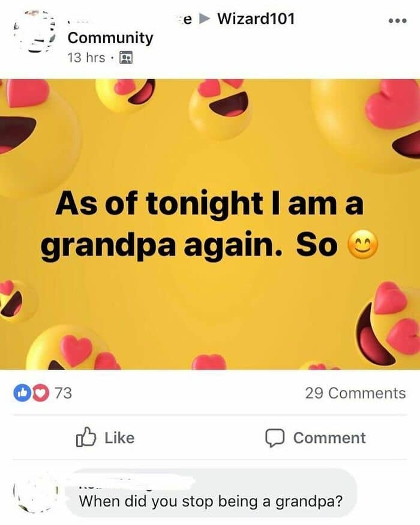Open the Wizard101 group page

[x=256, y=19]
